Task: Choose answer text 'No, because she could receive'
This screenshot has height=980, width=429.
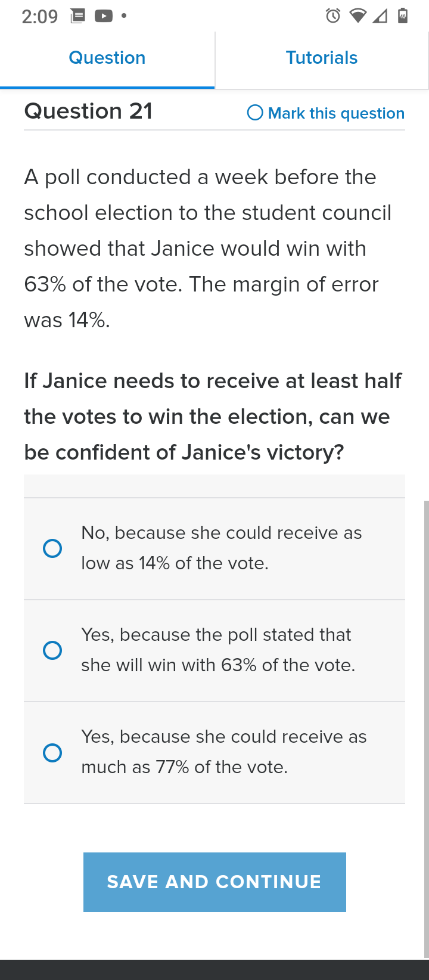Action: pyautogui.click(x=222, y=548)
